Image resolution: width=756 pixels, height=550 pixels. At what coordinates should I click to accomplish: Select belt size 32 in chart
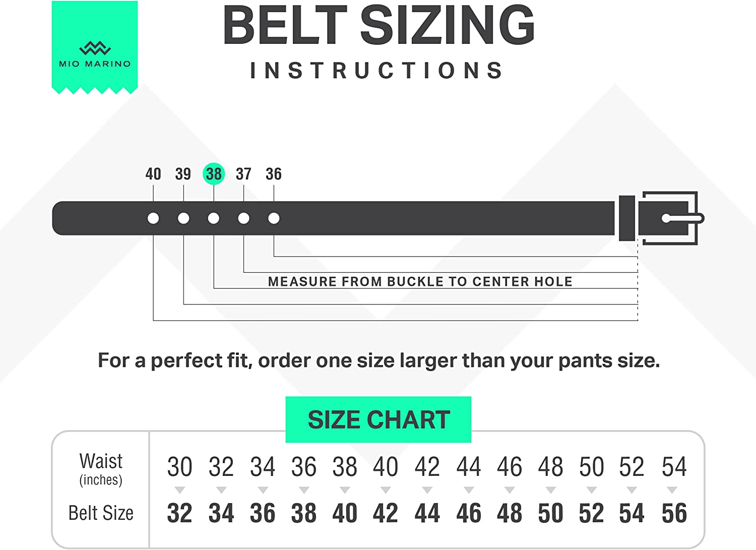click(179, 513)
